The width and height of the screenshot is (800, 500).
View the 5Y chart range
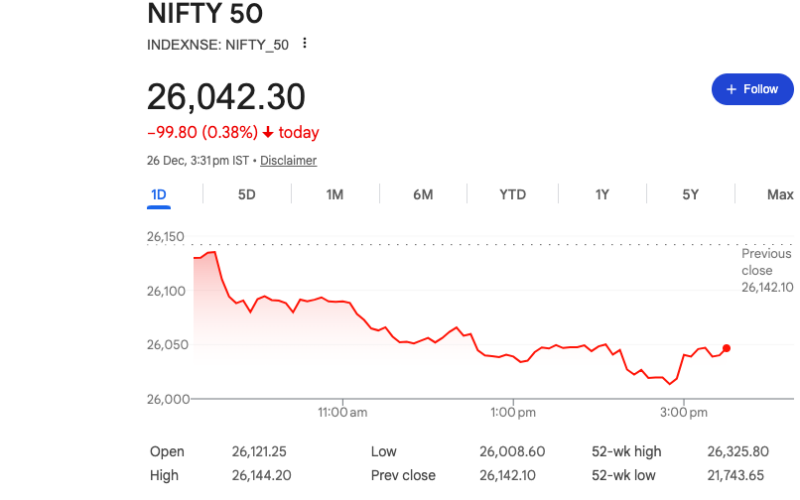[x=690, y=194]
